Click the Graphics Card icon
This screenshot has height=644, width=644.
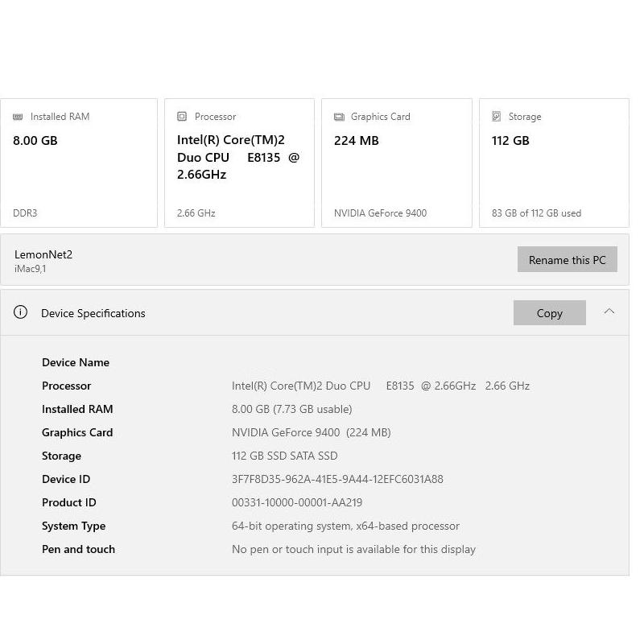339,117
